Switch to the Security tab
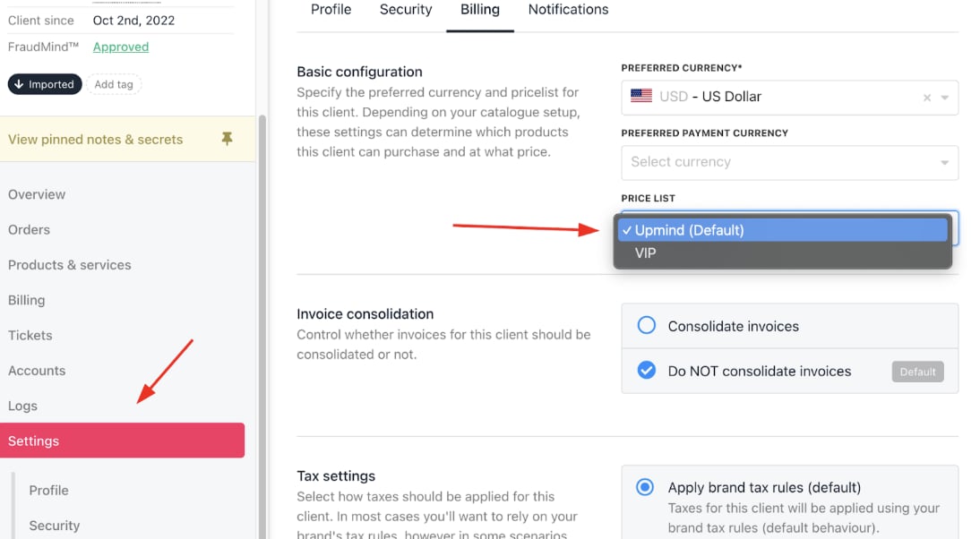 (x=406, y=9)
